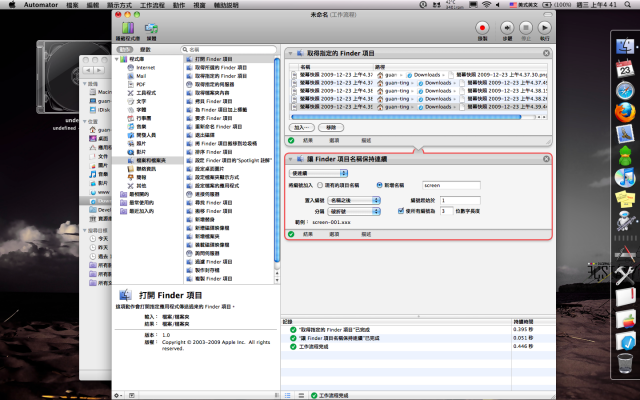Screen dimensions: 640x400
Task: Collapse the 程式庫 library tree triangle
Action: [x=117, y=59]
